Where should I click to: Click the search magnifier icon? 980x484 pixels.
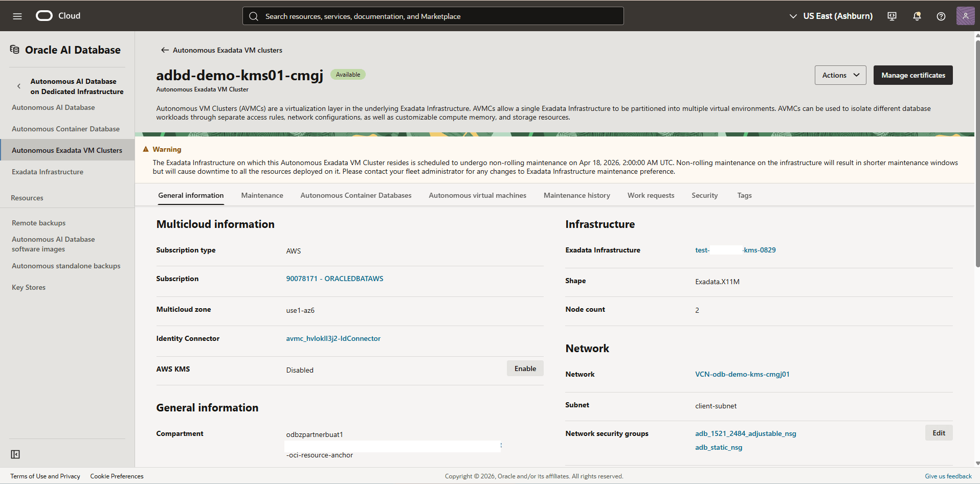click(254, 16)
